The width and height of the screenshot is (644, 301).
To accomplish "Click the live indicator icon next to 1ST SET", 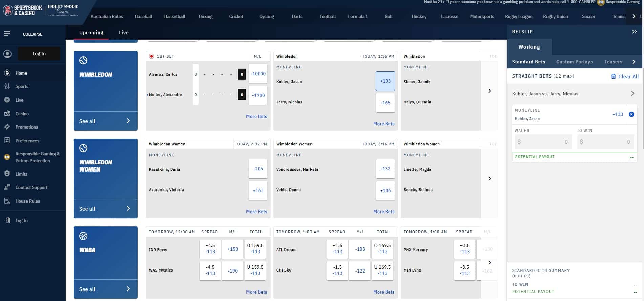I will (x=151, y=56).
